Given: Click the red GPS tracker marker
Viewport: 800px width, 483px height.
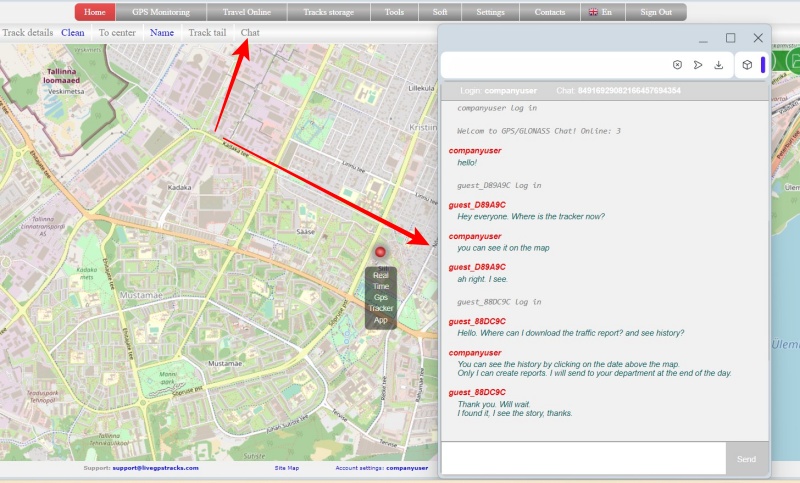Looking at the screenshot, I should [x=380, y=253].
